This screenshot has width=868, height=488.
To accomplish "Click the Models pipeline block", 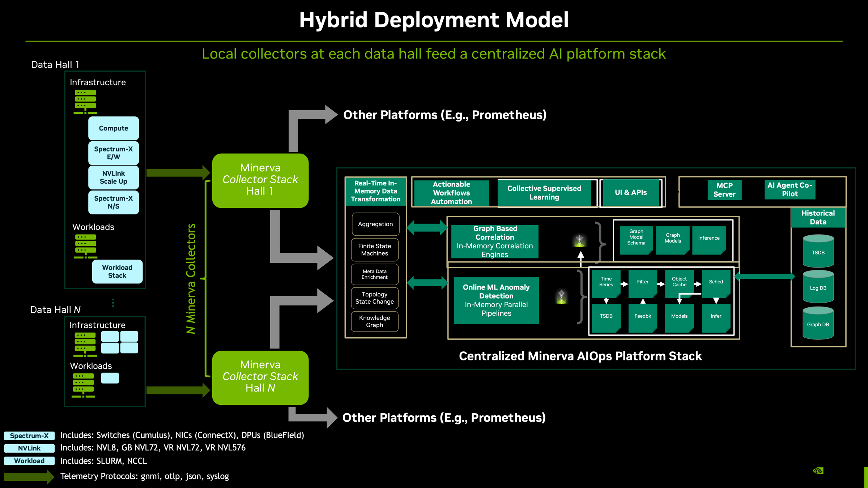I will point(679,318).
